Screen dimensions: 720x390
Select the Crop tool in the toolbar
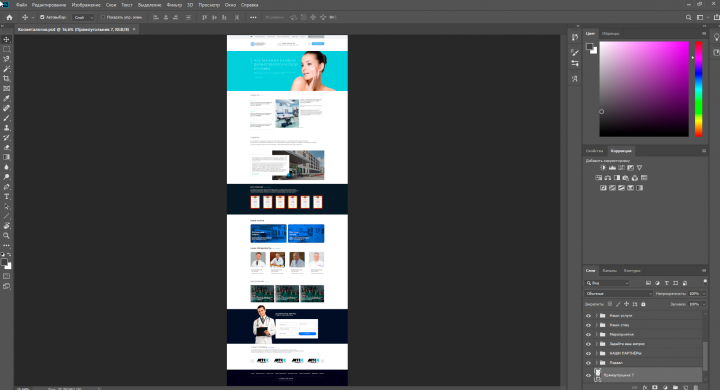click(6, 79)
